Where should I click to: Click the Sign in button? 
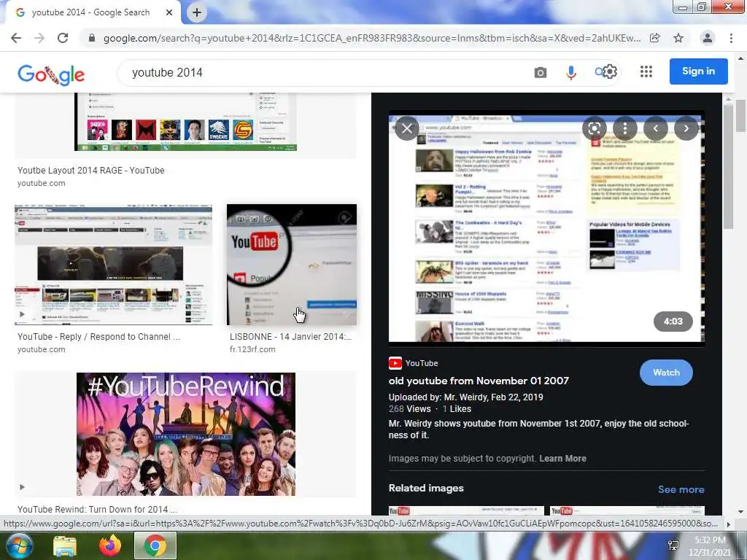tap(698, 71)
